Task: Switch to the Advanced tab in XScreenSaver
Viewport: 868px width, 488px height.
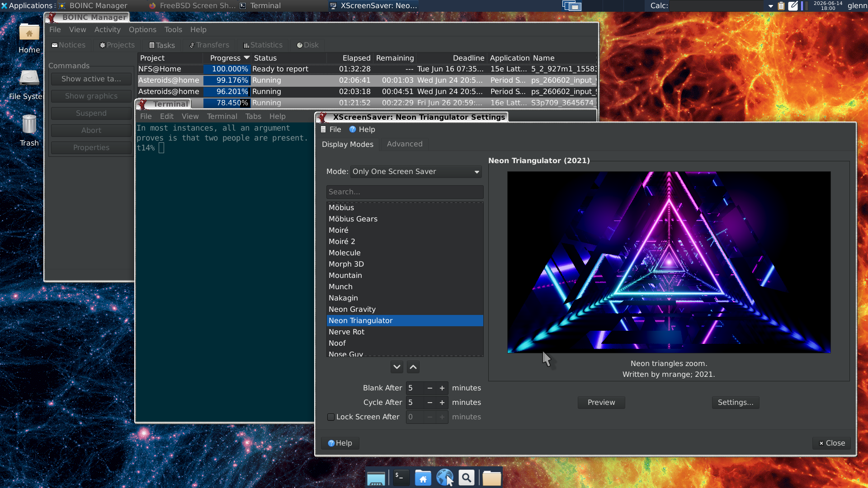Action: tap(405, 144)
